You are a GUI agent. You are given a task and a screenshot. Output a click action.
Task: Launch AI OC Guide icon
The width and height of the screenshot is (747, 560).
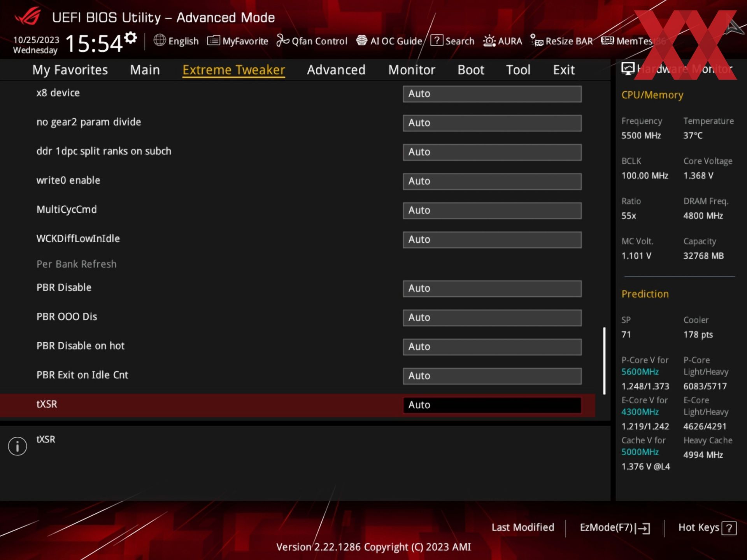[x=361, y=40]
